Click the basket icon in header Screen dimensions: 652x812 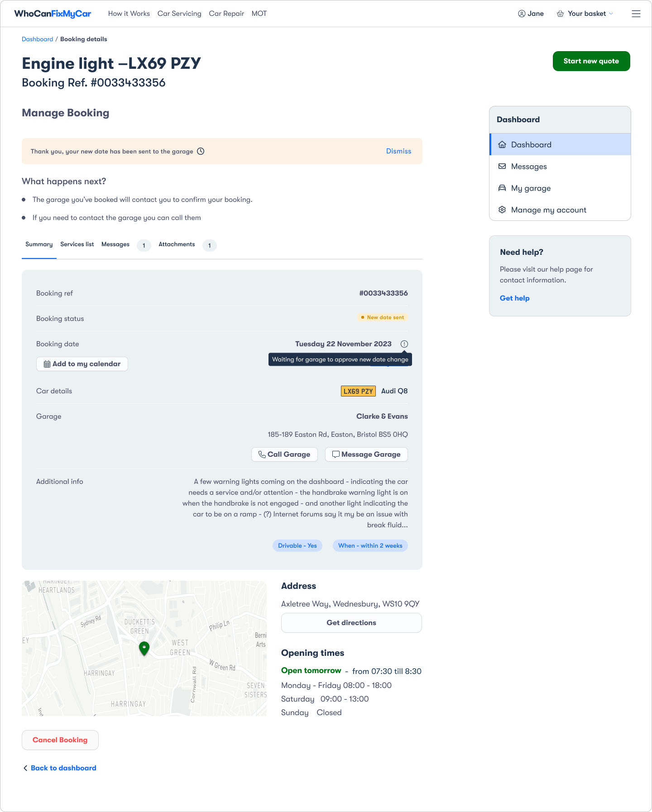[x=560, y=14]
